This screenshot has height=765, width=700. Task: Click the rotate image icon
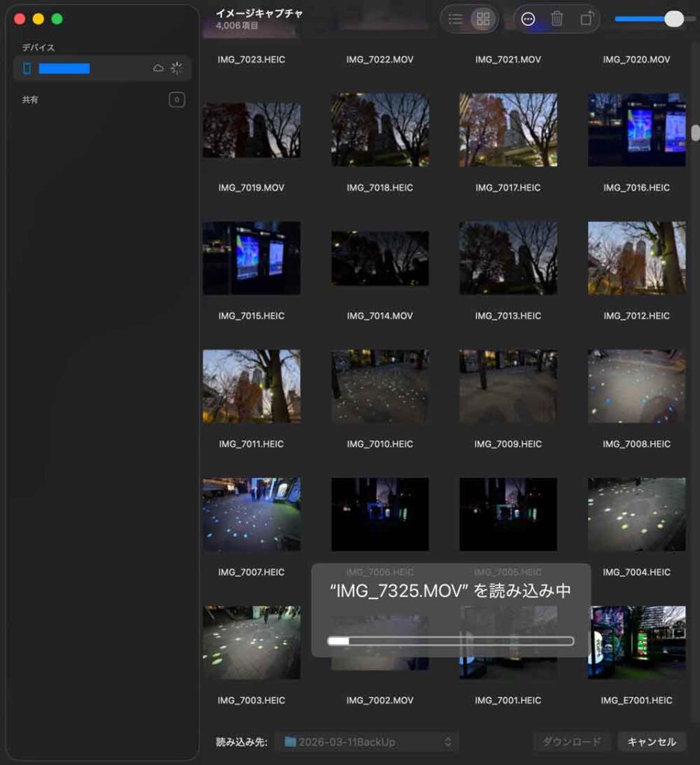587,19
